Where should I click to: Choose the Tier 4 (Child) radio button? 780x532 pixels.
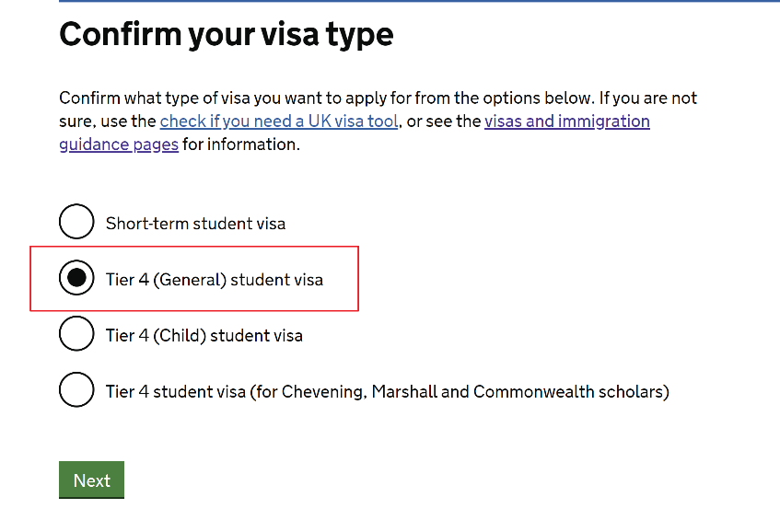[x=76, y=334]
